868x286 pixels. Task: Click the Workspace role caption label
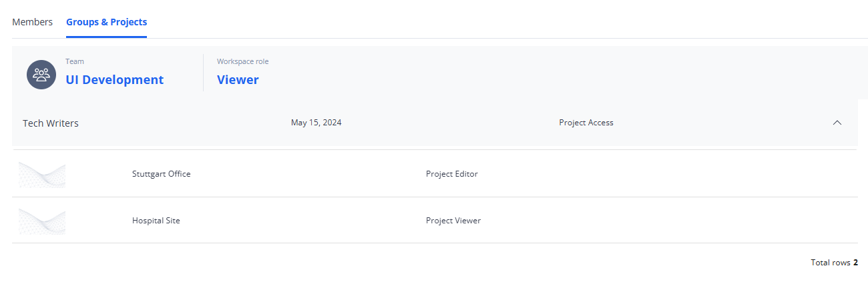pyautogui.click(x=242, y=61)
